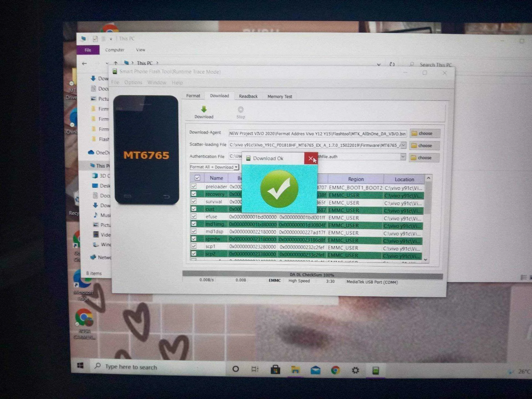The width and height of the screenshot is (532, 399).
Task: Open Microsoft Store from taskbar
Action: point(275,370)
